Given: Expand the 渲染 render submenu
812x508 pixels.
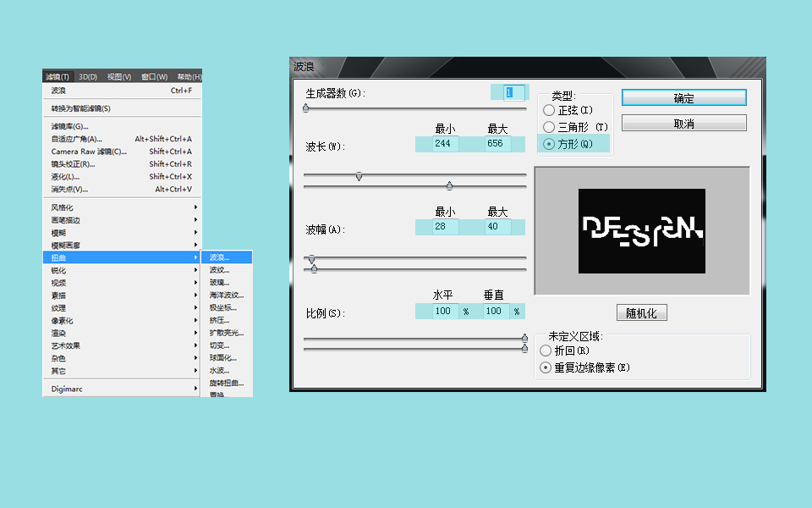Looking at the screenshot, I should point(122,334).
